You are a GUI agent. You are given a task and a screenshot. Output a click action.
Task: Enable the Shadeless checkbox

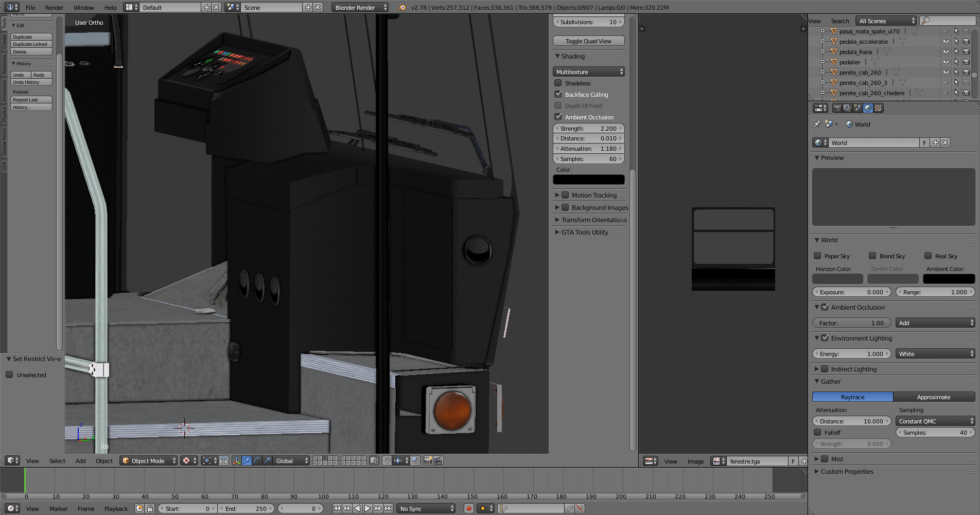pos(558,83)
